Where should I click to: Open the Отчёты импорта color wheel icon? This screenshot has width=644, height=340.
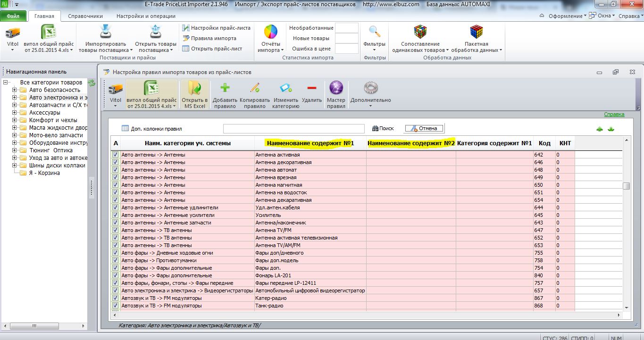pos(270,32)
